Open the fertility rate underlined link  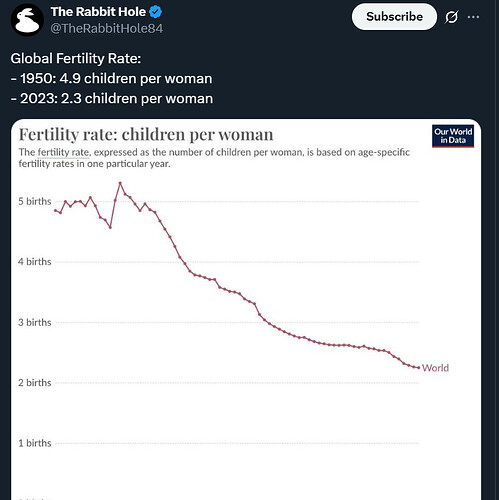point(63,152)
